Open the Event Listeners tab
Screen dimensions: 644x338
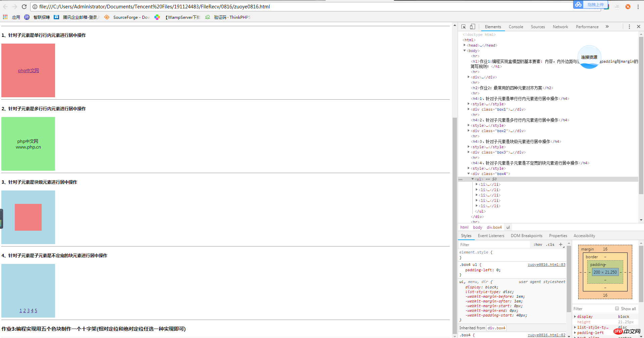pyautogui.click(x=491, y=236)
